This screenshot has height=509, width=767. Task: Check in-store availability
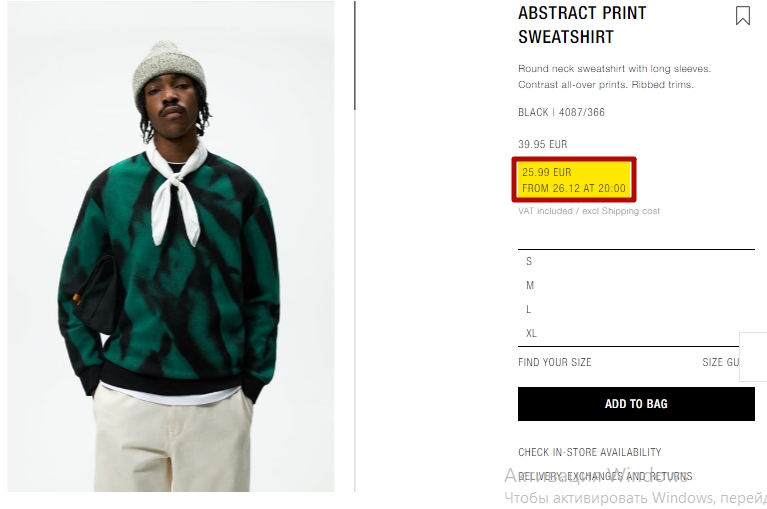(x=589, y=452)
